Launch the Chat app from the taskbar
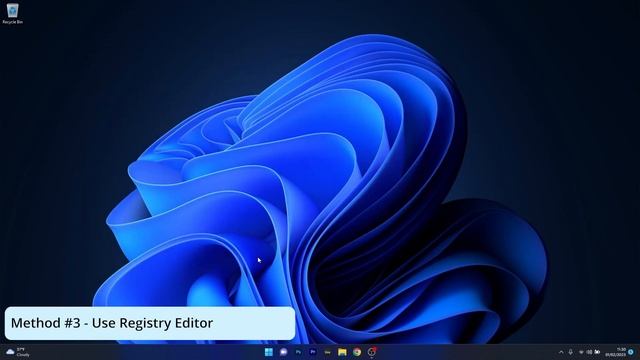Screen dimensions: 640x360 click(283, 352)
